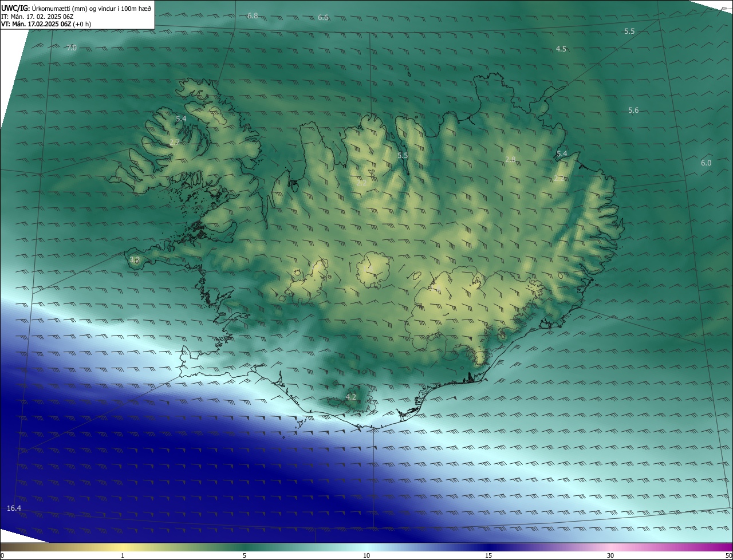
Task: Click the 5.5 value over the northern fjord
Action: tap(403, 156)
